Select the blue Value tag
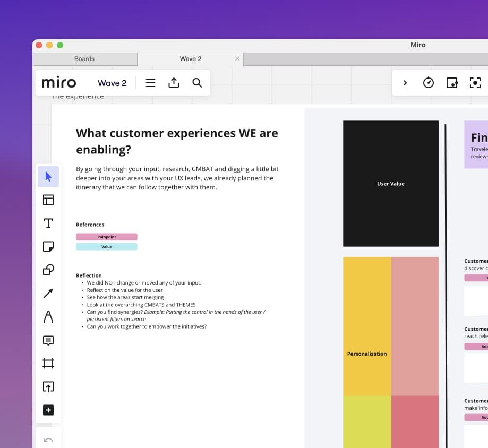Screen dimensions: 488x448 point(107,247)
